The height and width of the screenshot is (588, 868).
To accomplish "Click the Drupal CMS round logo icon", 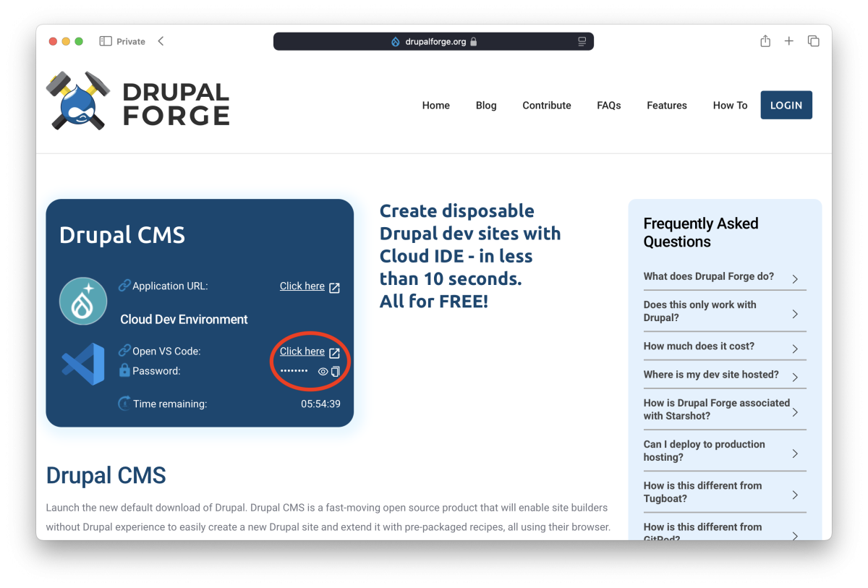I will pyautogui.click(x=83, y=301).
